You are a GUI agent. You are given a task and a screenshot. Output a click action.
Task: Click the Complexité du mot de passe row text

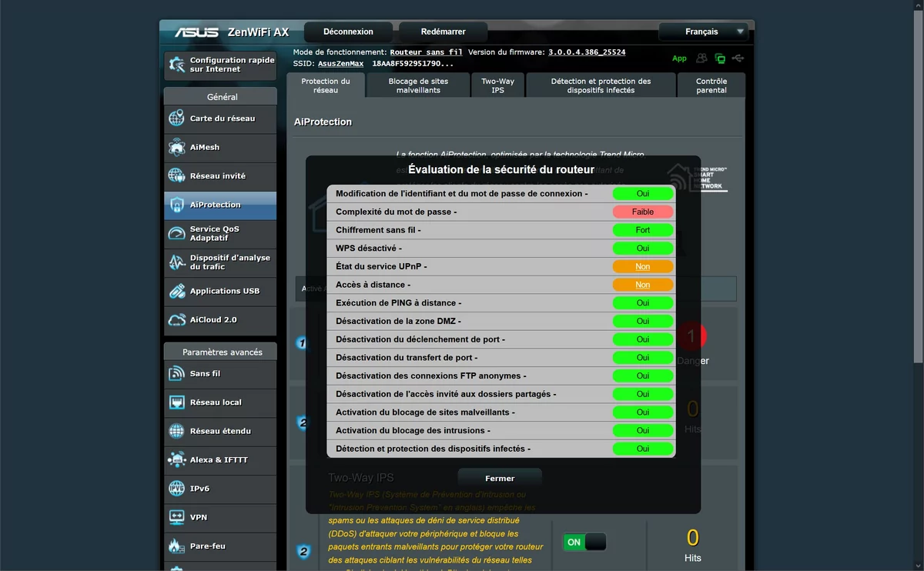(x=396, y=212)
